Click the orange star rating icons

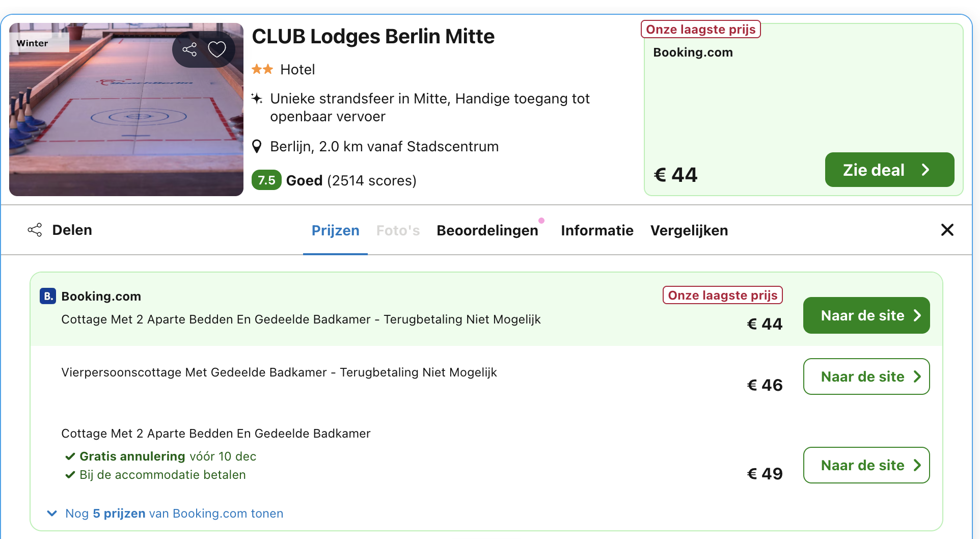[263, 69]
